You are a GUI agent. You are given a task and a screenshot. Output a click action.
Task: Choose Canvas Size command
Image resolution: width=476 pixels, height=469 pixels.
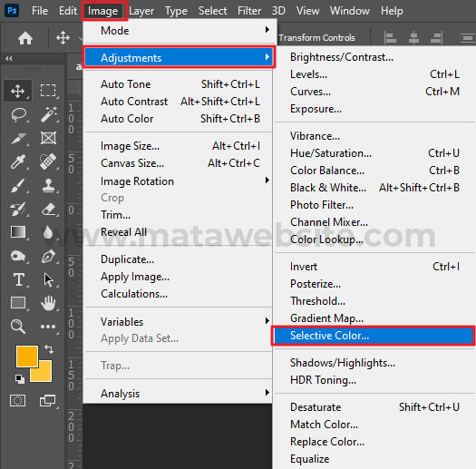(179, 163)
